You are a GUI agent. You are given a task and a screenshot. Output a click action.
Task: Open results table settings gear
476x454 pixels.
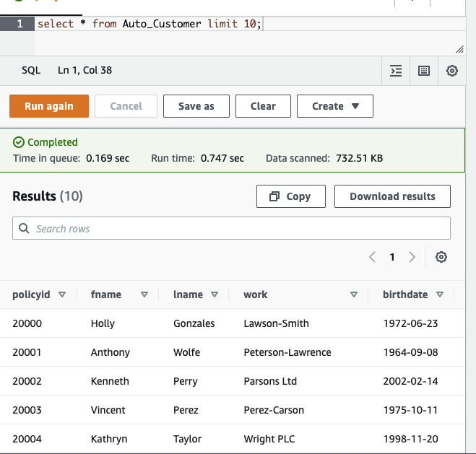point(441,257)
